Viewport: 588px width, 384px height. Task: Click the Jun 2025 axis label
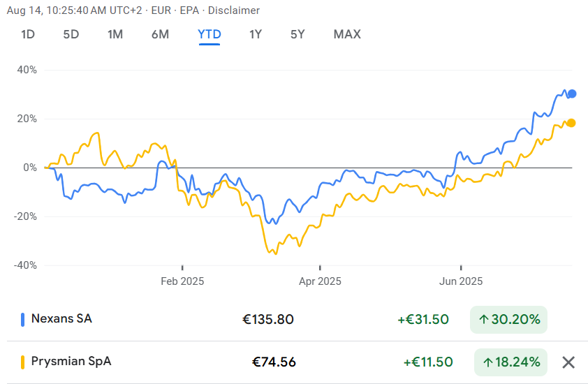tap(461, 281)
